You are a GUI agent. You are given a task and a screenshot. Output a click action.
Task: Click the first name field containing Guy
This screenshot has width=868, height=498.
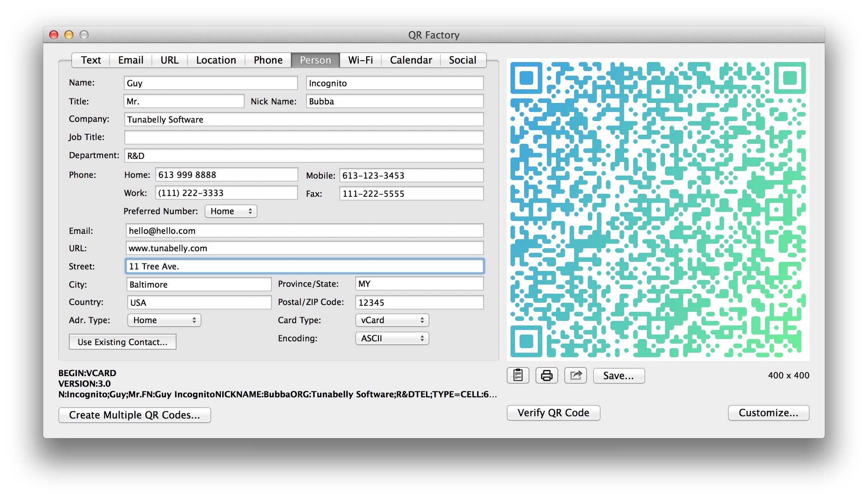pyautogui.click(x=211, y=83)
